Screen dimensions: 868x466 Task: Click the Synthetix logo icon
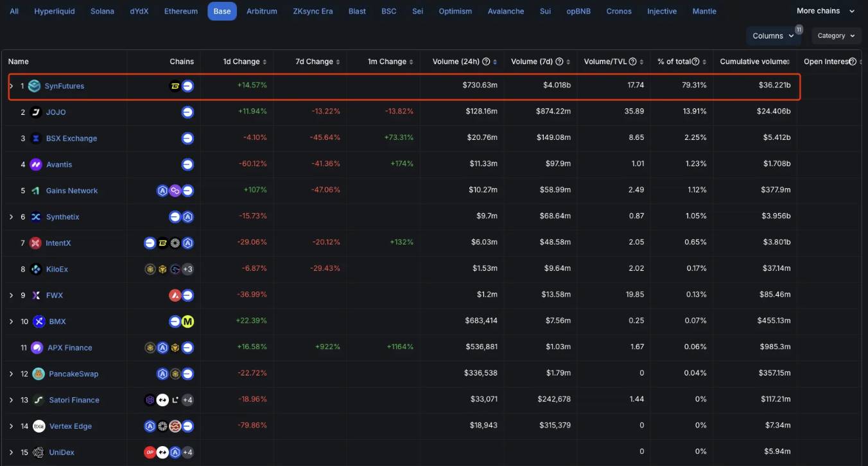tap(36, 217)
